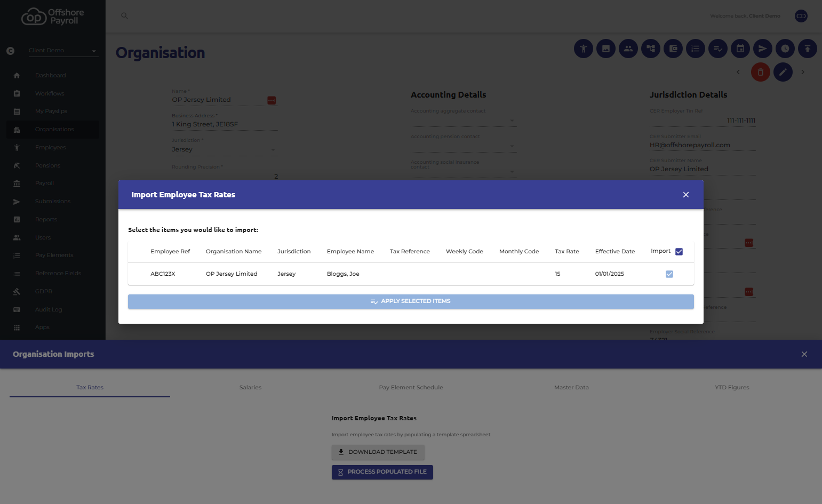Open the Jurisdiction Jersey dropdown
This screenshot has width=822, height=504.
(x=225, y=149)
